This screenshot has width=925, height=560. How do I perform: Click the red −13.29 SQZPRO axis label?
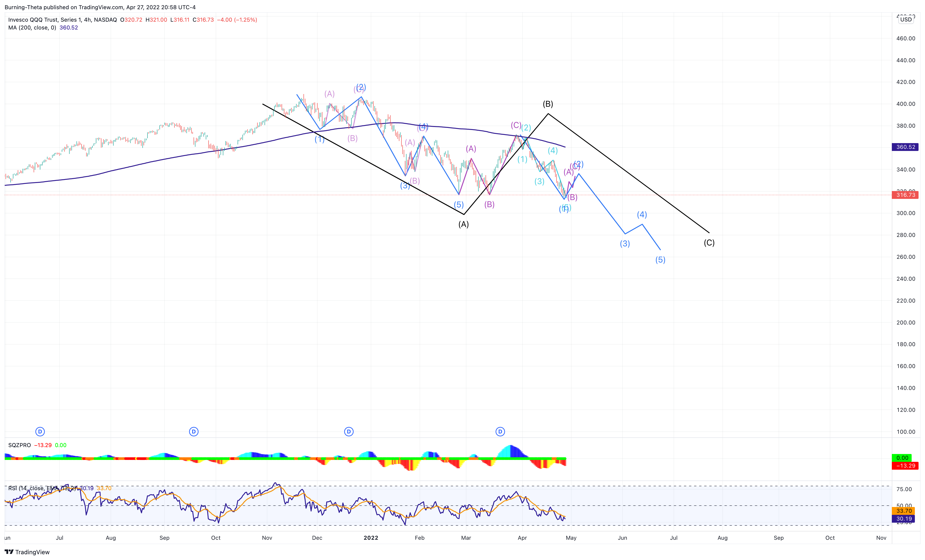pos(905,466)
